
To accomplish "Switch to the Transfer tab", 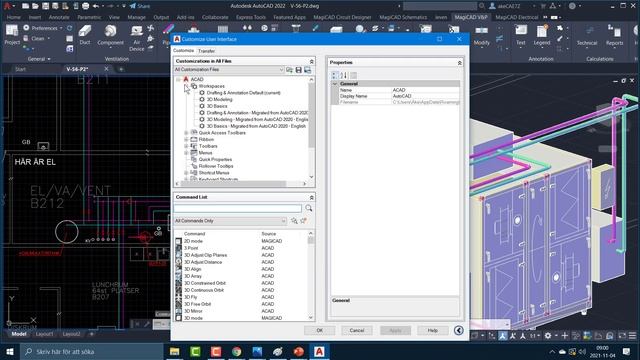I will coord(207,51).
